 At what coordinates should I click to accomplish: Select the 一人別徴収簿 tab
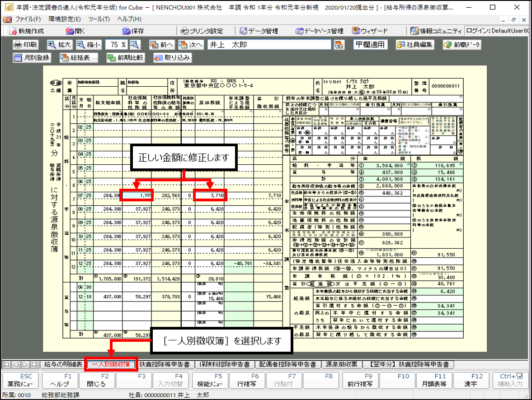coord(111,364)
